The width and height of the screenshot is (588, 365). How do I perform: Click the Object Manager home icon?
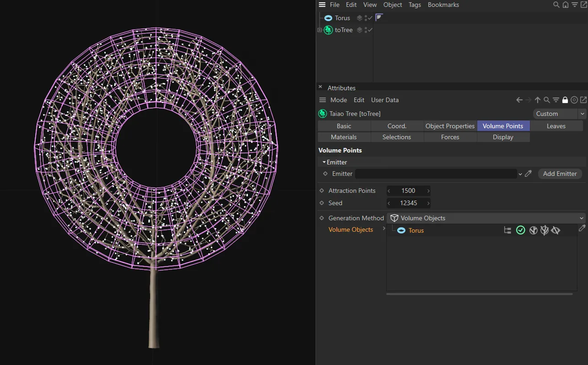566,5
